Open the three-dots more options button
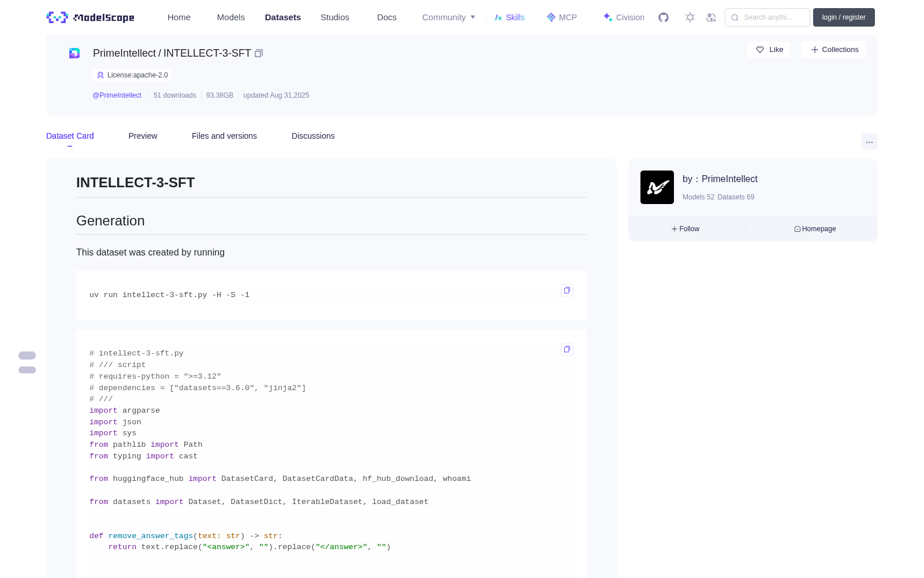Image resolution: width=924 pixels, height=578 pixels. pos(870,142)
